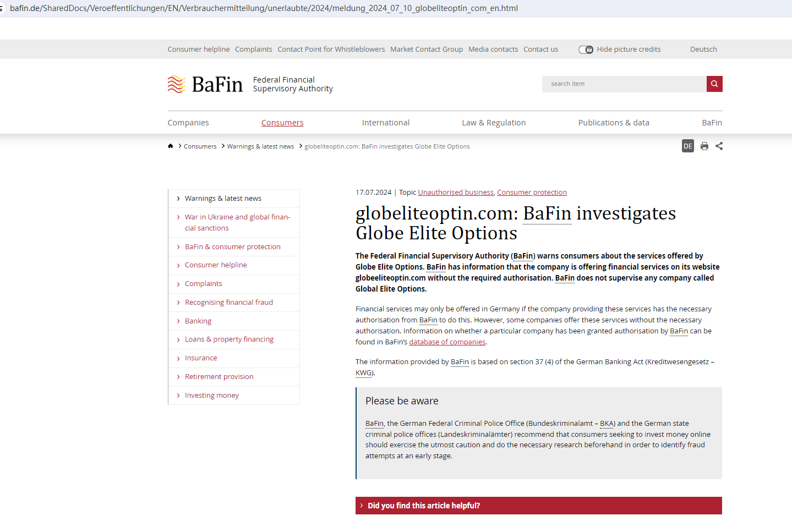Image resolution: width=792 pixels, height=532 pixels.
Task: Open Consumer helpline sidebar item
Action: pos(234,265)
